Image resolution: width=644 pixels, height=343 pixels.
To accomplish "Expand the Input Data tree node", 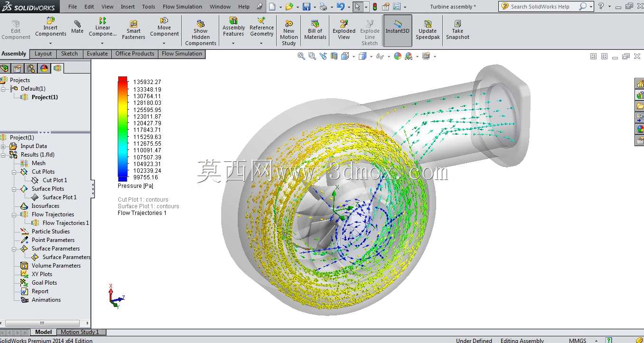I will (3, 146).
